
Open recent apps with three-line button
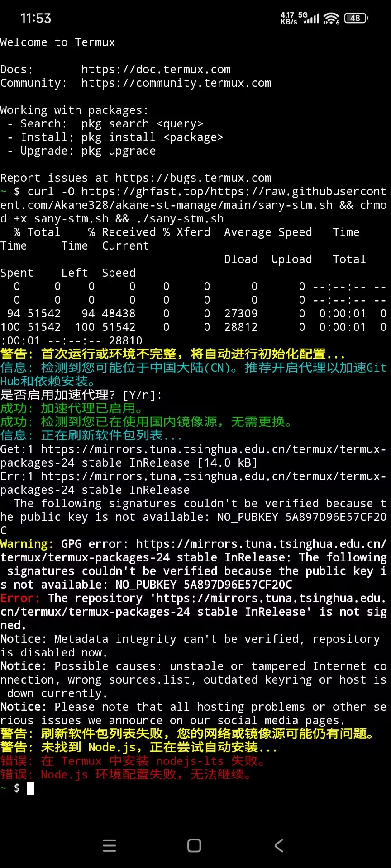tap(110, 845)
